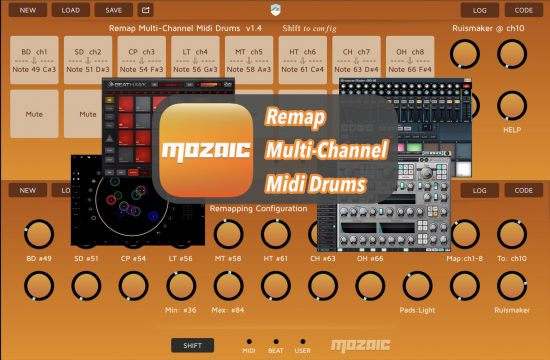The image size is (550, 360).
Task: Click the USER indicator dot
Action: [303, 341]
